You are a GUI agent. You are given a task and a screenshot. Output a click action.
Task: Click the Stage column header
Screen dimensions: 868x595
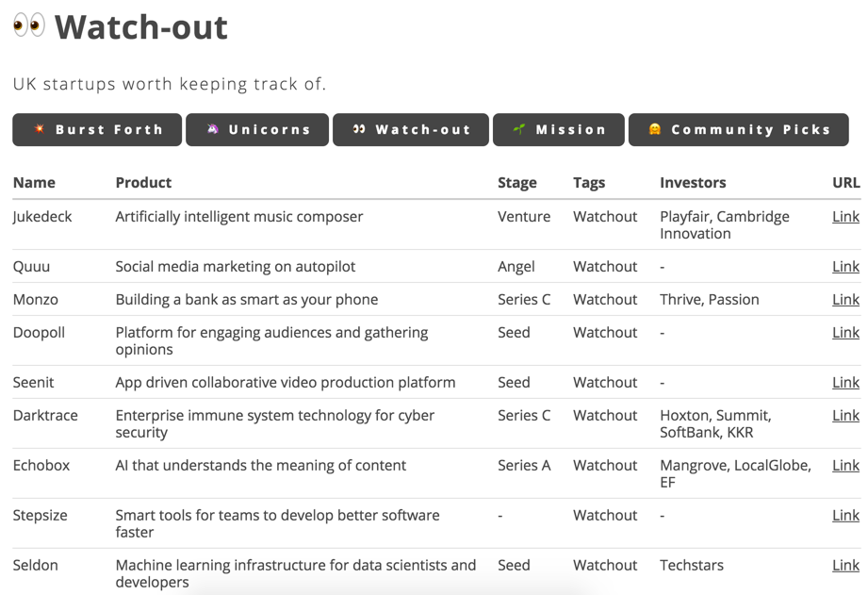point(517,183)
